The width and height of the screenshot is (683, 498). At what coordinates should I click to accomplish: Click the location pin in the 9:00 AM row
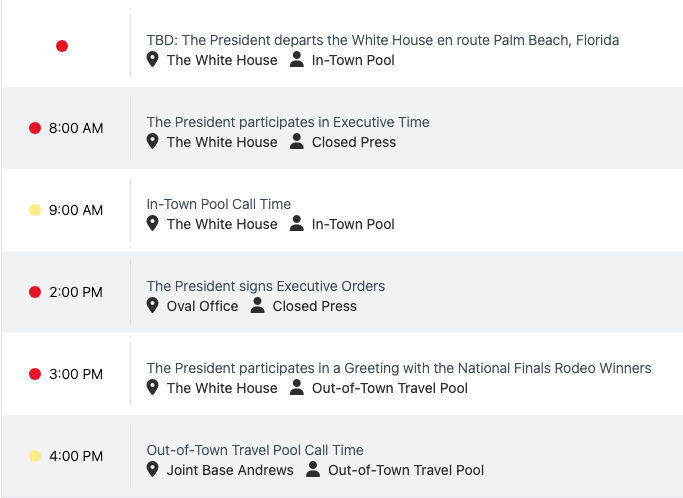coord(153,224)
